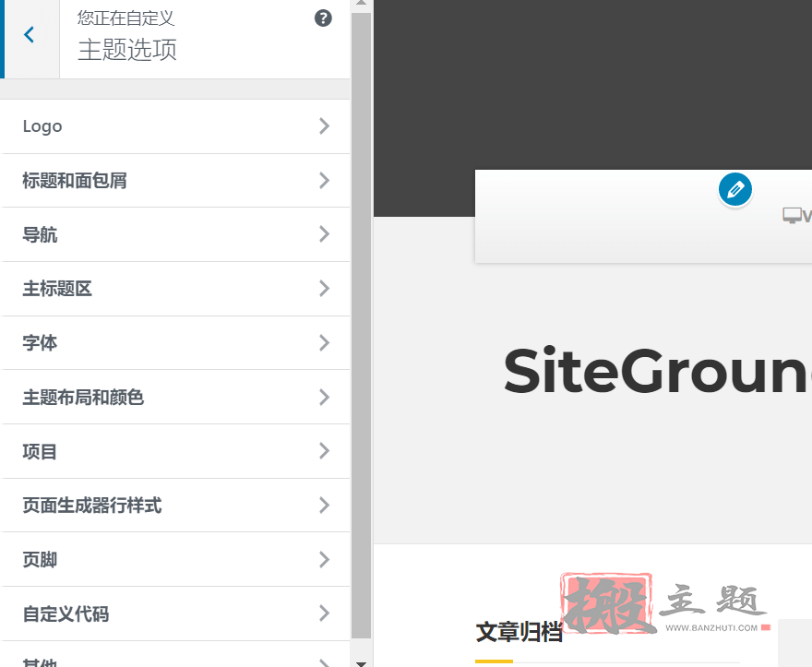Click the 主题选项 panel title
Screen dimensions: 812x667
click(x=127, y=50)
